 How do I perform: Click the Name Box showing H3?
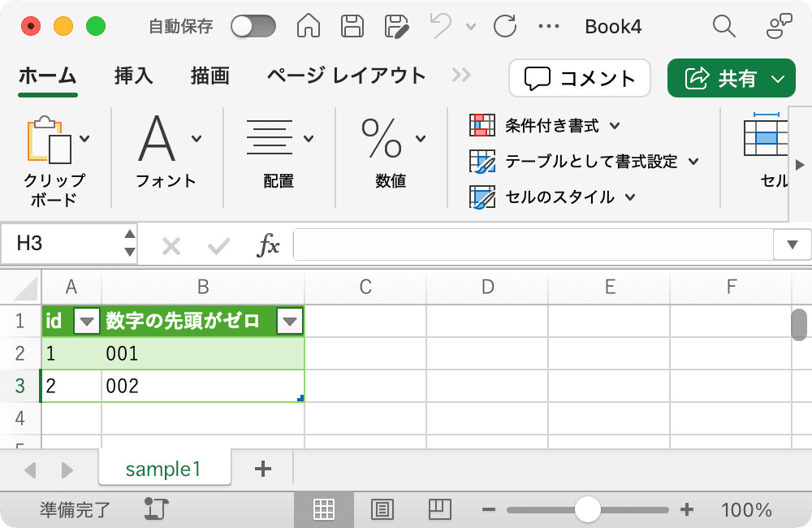[63, 243]
